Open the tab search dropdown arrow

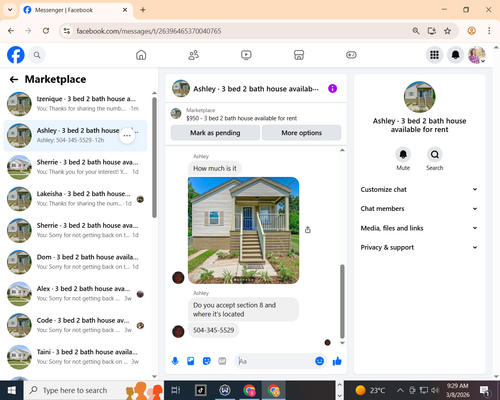pyautogui.click(x=10, y=10)
